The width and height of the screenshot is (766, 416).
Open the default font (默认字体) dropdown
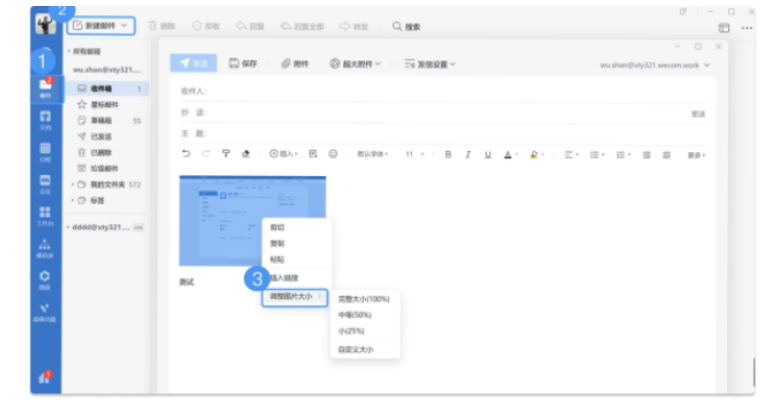(x=373, y=154)
